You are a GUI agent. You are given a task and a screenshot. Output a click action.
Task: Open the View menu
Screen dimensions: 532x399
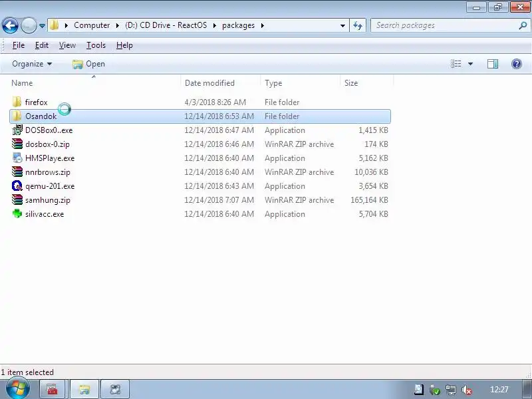point(67,45)
